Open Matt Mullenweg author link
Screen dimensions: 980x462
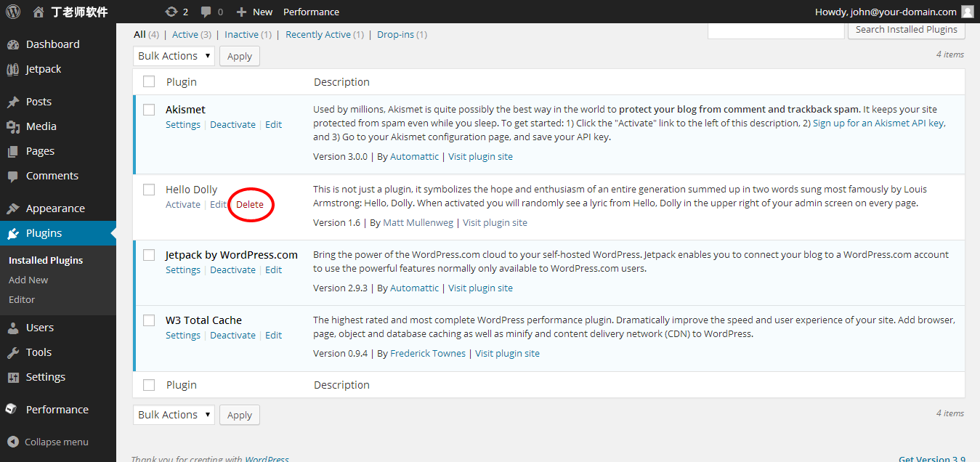(418, 222)
